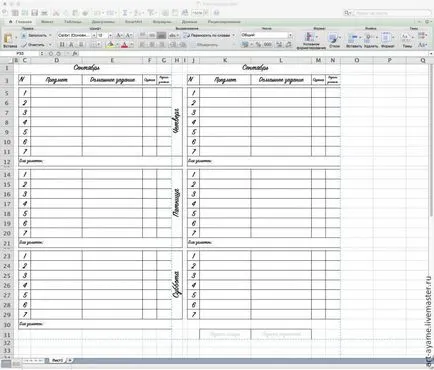Click the fx formula builder button
This screenshot has height=370, width=434.
tap(75, 53)
